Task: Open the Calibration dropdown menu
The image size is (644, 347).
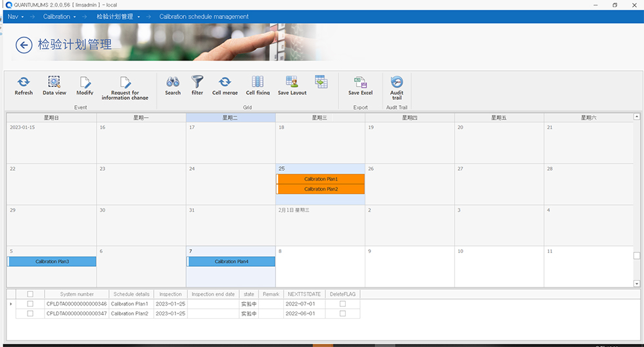Action: click(x=60, y=16)
